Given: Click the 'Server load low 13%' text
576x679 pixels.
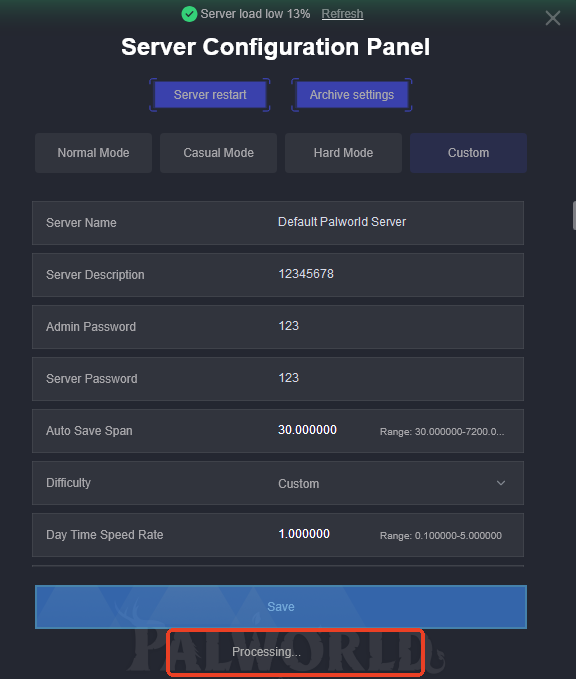Looking at the screenshot, I should [255, 14].
